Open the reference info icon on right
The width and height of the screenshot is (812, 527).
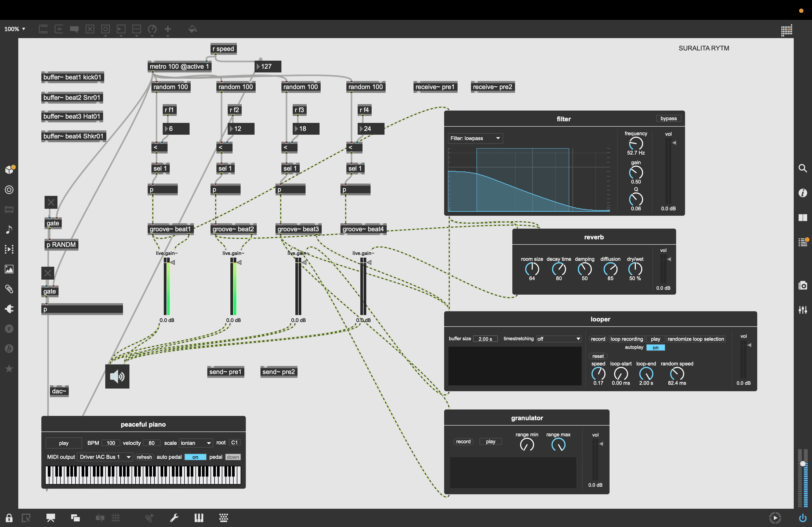[x=802, y=193]
